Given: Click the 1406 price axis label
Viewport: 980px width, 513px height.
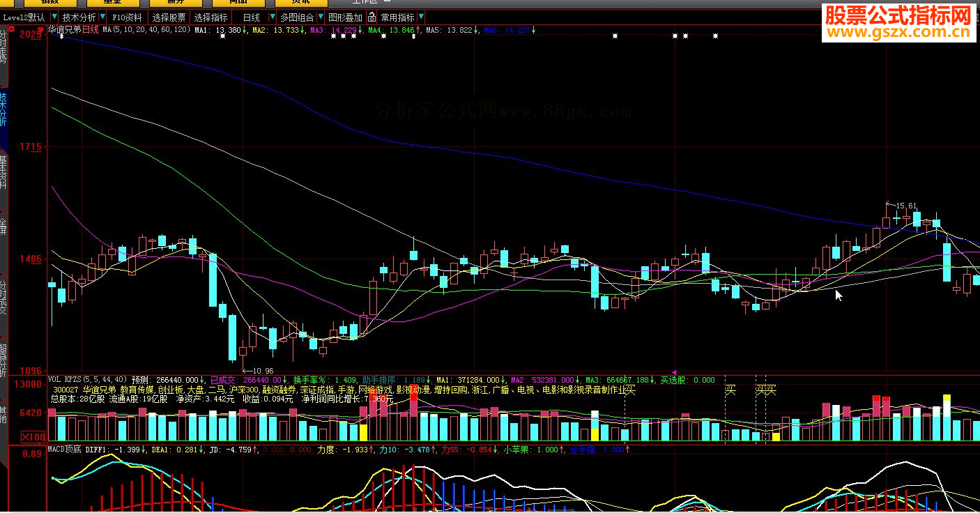Looking at the screenshot, I should click(31, 259).
